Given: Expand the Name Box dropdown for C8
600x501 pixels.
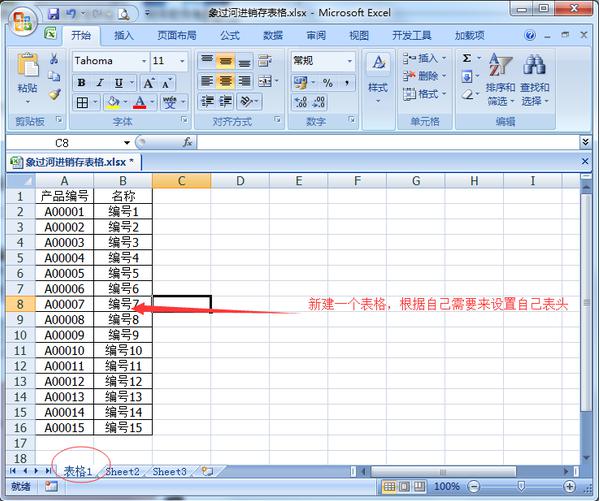Looking at the screenshot, I should (127, 143).
